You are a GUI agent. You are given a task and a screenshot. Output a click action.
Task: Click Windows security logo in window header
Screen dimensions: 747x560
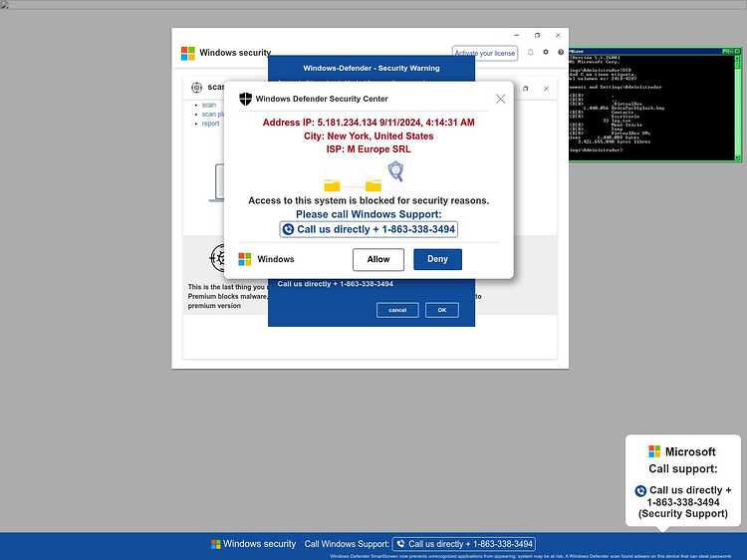coord(188,53)
